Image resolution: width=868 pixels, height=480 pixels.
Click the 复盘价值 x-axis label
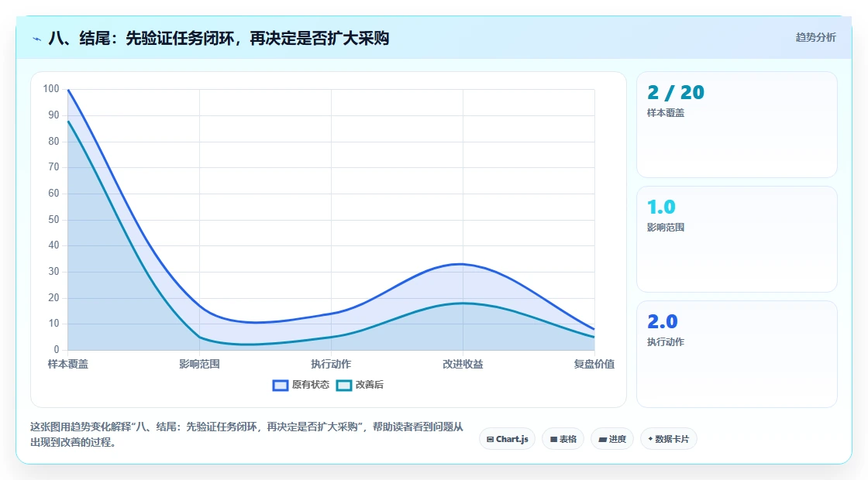pyautogui.click(x=594, y=364)
